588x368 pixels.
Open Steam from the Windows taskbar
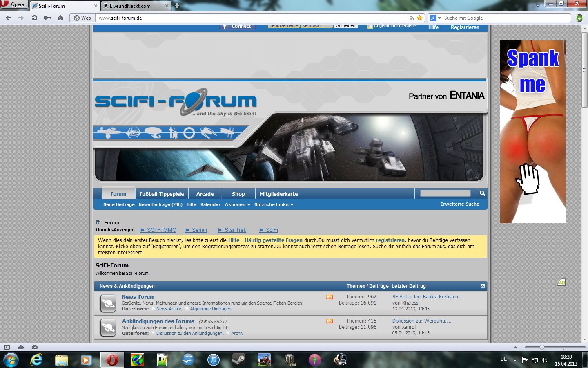pyautogui.click(x=238, y=360)
